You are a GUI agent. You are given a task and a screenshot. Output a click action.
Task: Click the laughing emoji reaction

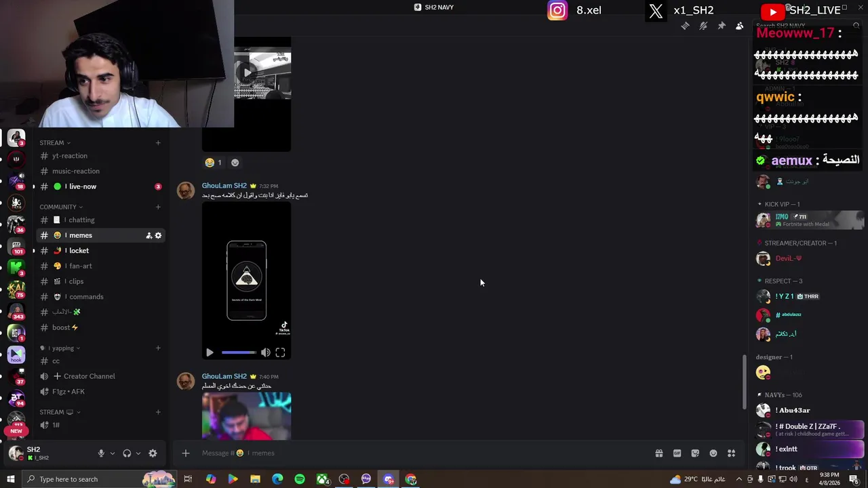[214, 163]
